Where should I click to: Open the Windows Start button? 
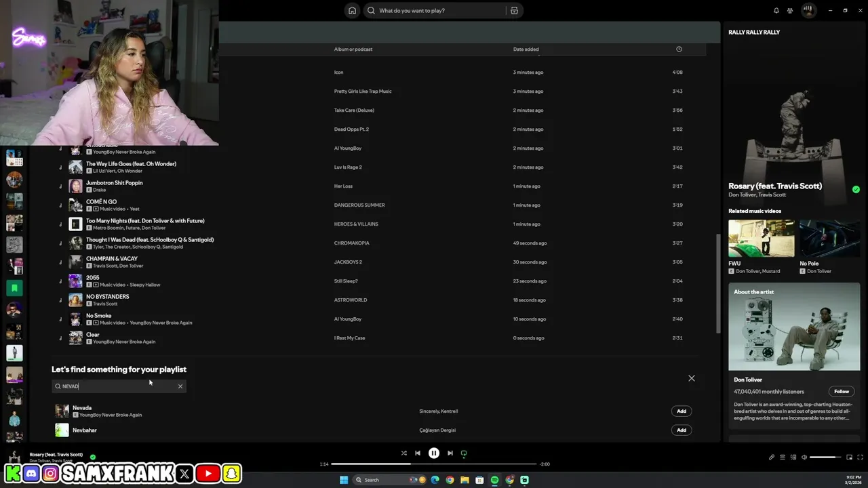pos(344,480)
